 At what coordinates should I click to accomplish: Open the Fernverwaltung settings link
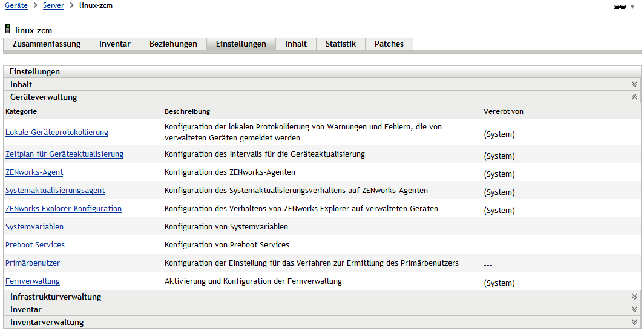coord(33,281)
